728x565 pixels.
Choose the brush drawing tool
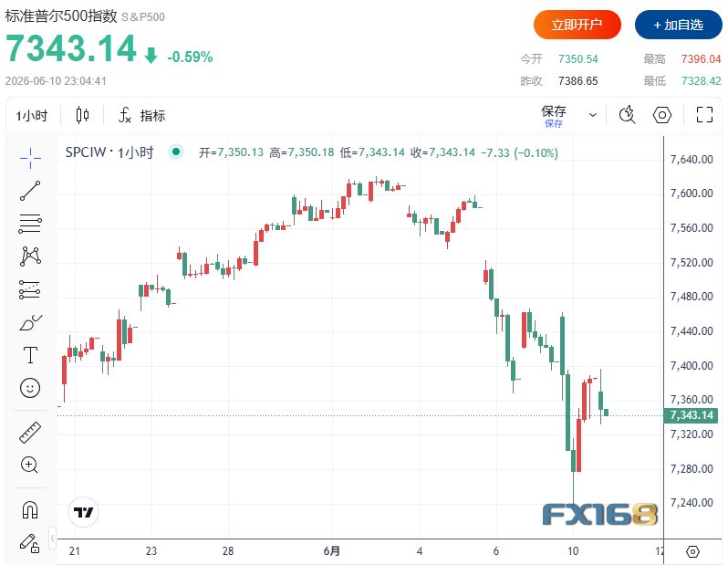pos(30,322)
